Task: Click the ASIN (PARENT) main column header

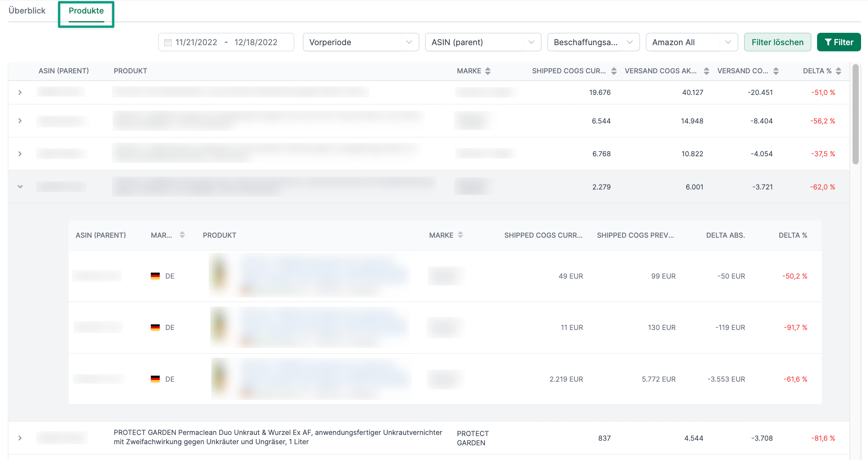Action: click(64, 71)
